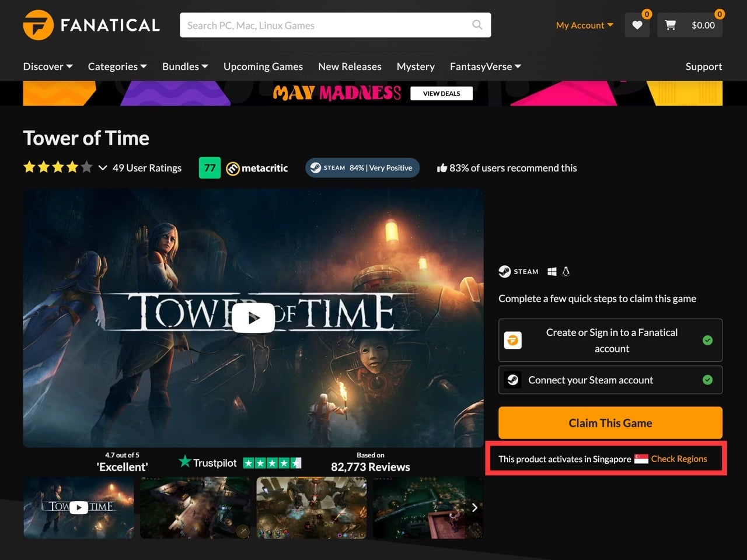Open the Categories dropdown menu

tap(117, 66)
